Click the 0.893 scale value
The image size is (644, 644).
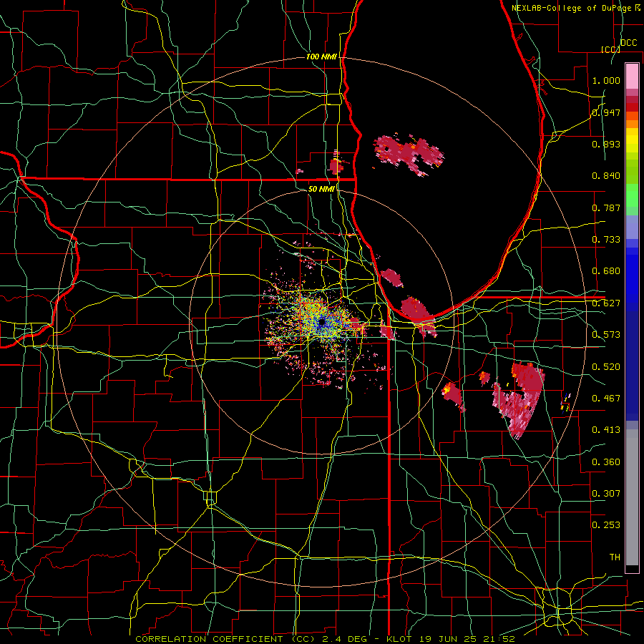coord(606,144)
